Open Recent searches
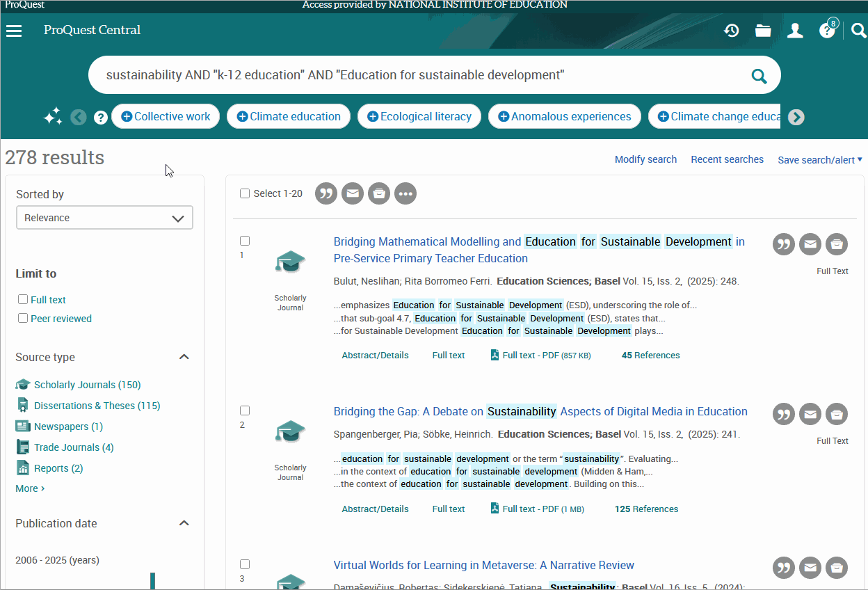Image resolution: width=868 pixels, height=590 pixels. coord(727,159)
